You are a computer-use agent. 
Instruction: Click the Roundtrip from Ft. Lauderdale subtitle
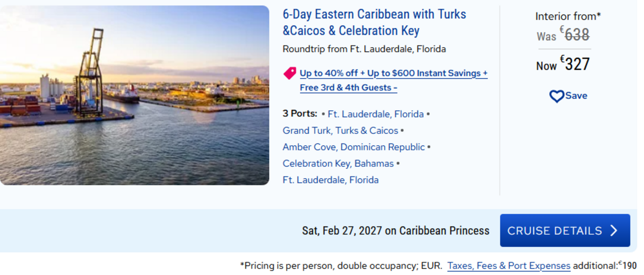(364, 49)
